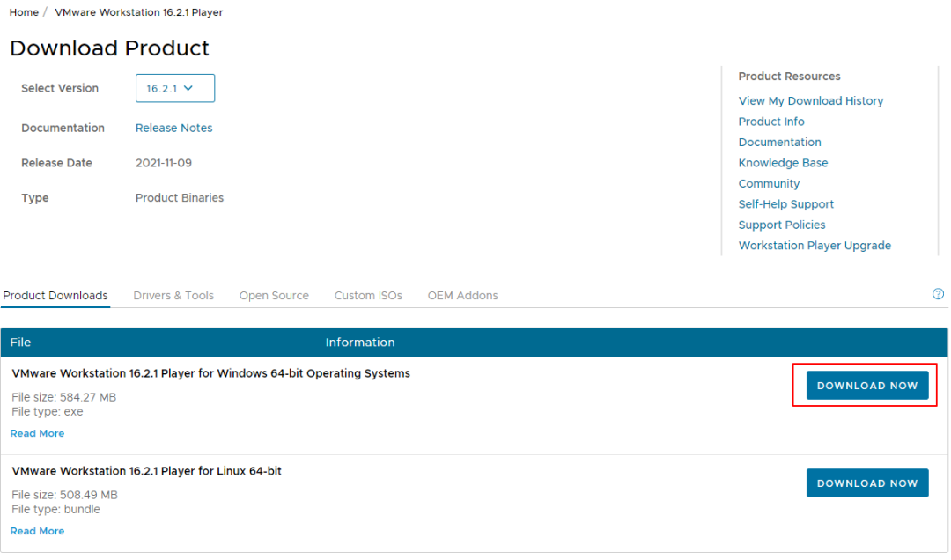Open the Support Policies link
The image size is (951, 560).
tap(781, 225)
